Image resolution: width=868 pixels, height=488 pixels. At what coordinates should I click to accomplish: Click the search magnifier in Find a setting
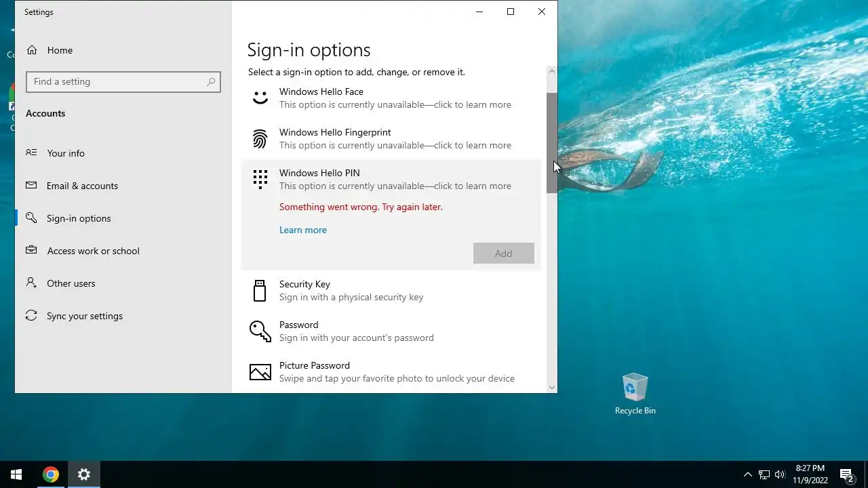coord(211,82)
